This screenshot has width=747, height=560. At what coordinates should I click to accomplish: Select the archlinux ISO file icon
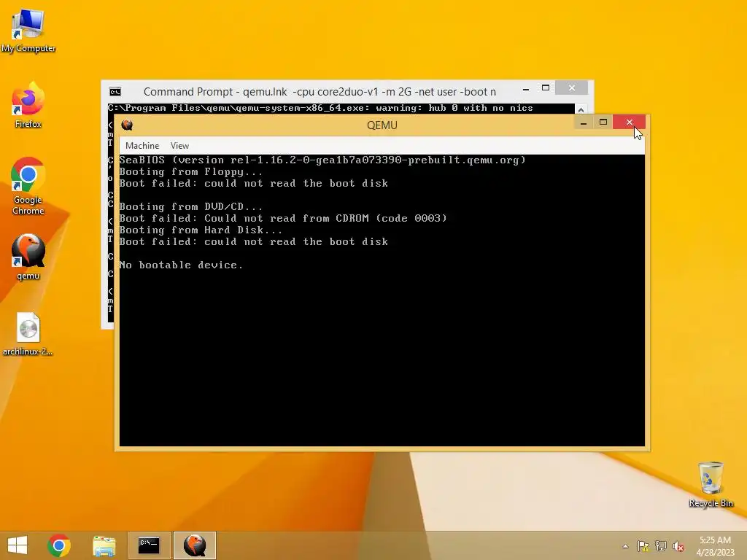[x=28, y=334]
